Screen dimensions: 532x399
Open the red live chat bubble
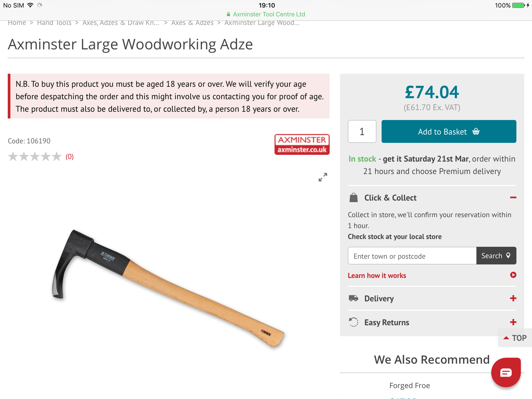(506, 372)
